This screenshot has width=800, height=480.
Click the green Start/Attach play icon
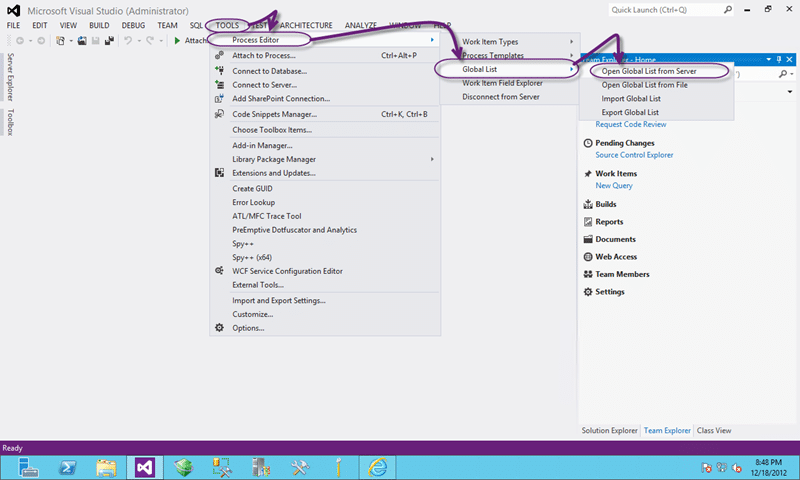[x=177, y=40]
